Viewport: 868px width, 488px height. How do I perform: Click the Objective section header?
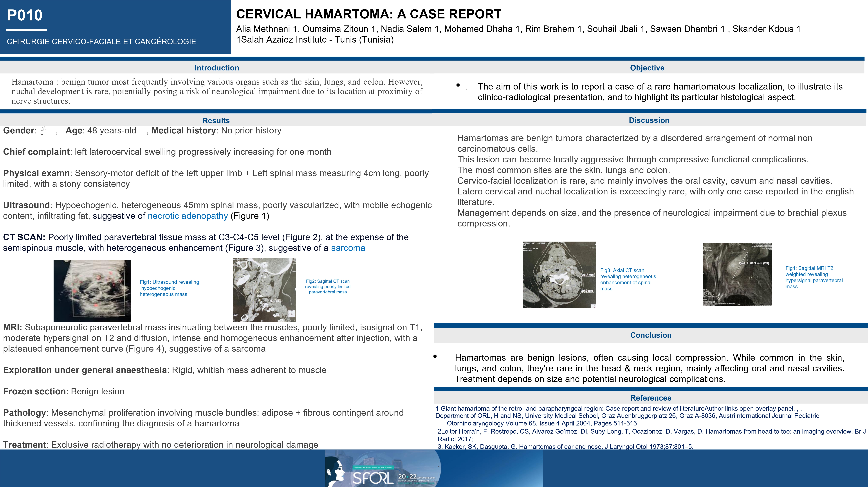click(647, 68)
